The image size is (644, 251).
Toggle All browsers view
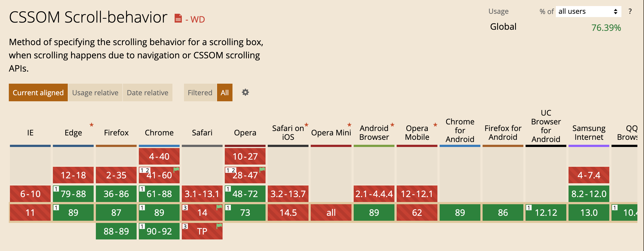pyautogui.click(x=225, y=92)
